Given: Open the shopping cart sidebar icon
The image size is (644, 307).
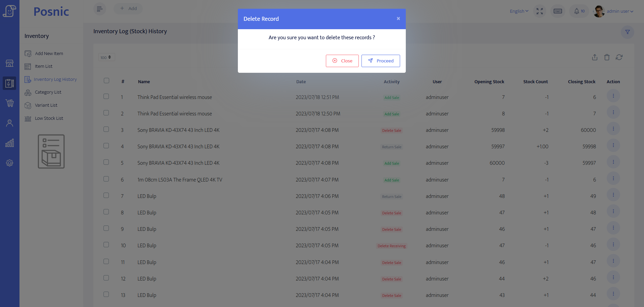Looking at the screenshot, I should [10, 103].
